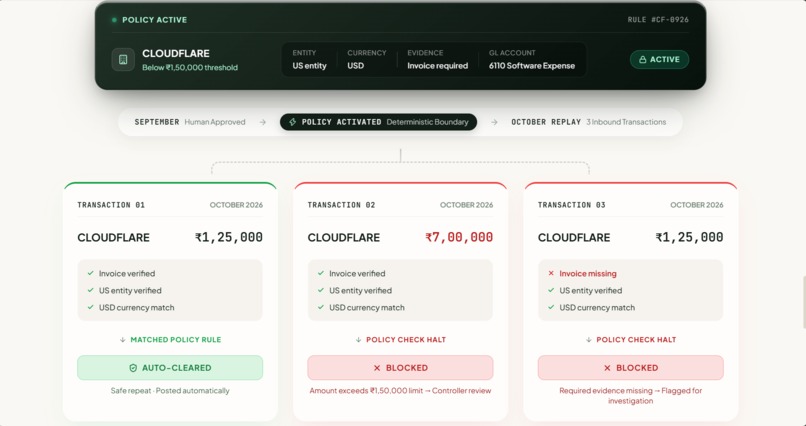
Task: Click Invoice verified checkmark in Transaction 01
Action: coord(90,273)
